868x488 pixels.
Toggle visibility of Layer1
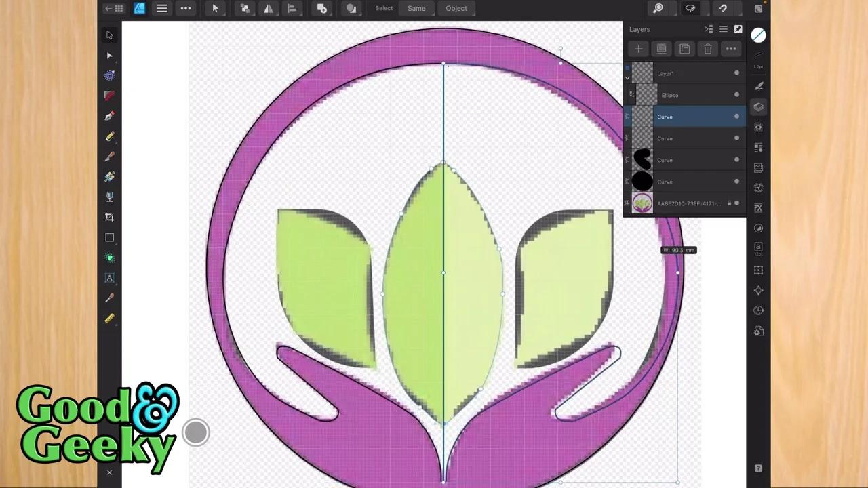pyautogui.click(x=736, y=73)
